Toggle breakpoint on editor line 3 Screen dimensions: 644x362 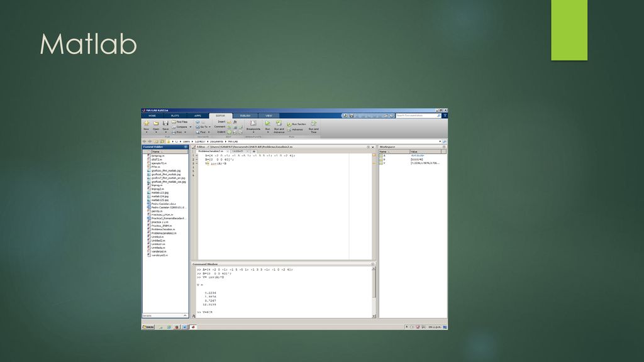196,163
